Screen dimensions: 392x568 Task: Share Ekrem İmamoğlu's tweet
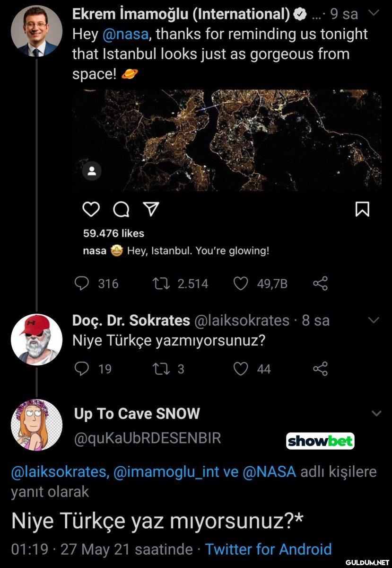click(x=320, y=284)
